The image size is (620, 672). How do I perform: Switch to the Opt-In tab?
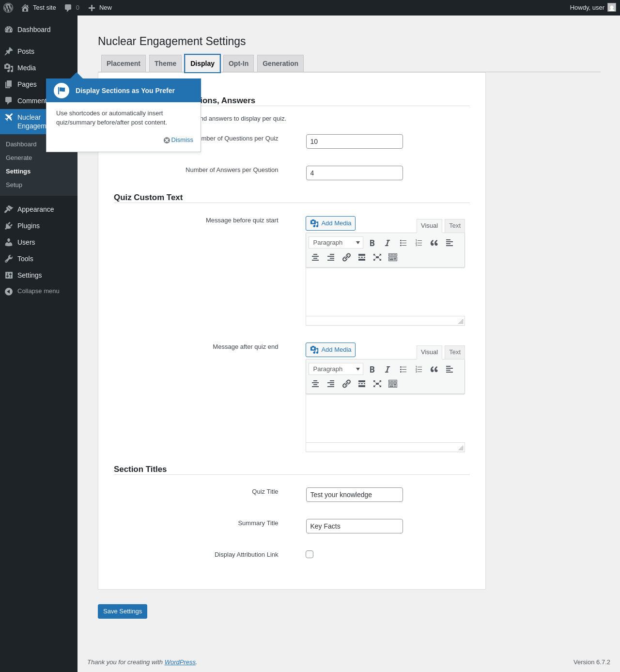click(238, 63)
